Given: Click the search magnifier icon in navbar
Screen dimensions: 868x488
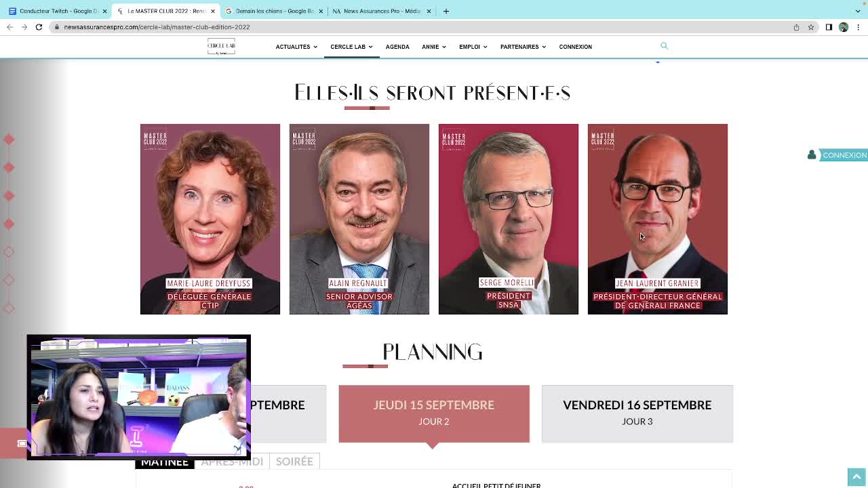Looking at the screenshot, I should coord(664,46).
